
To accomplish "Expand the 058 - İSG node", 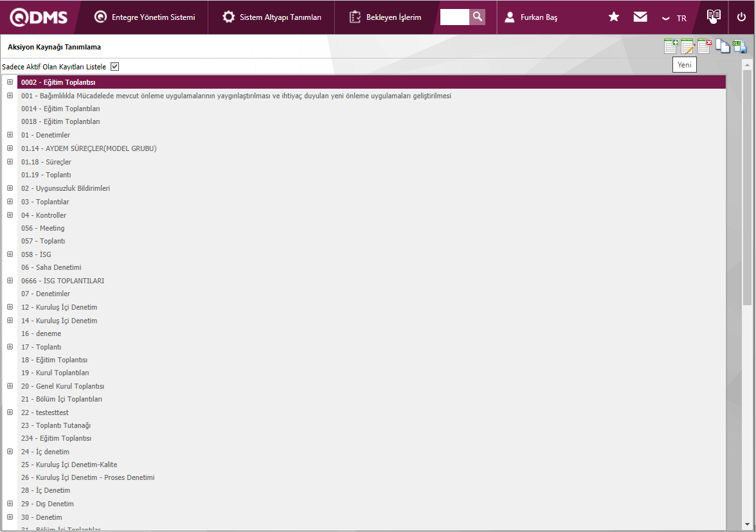I will (10, 254).
